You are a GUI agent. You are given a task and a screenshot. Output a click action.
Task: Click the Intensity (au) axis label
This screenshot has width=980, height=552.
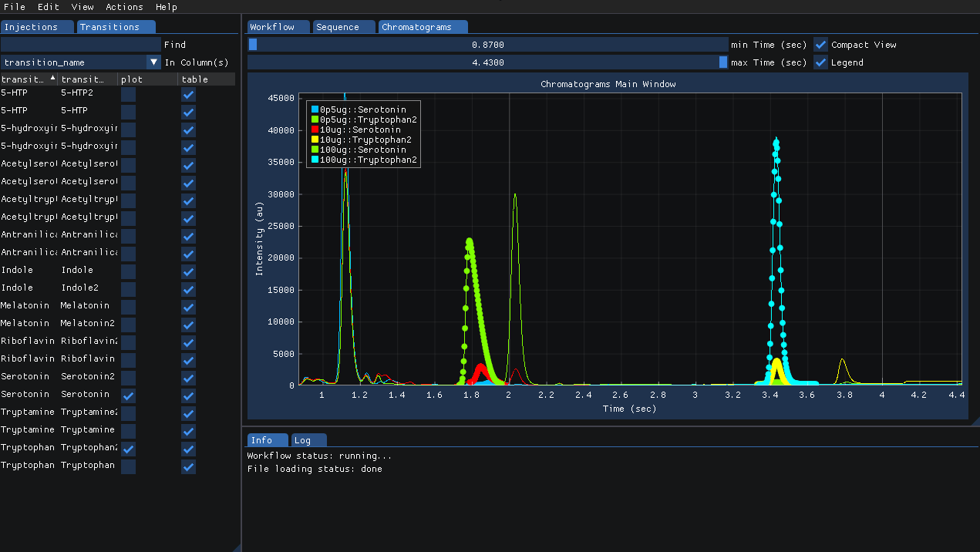[260, 239]
